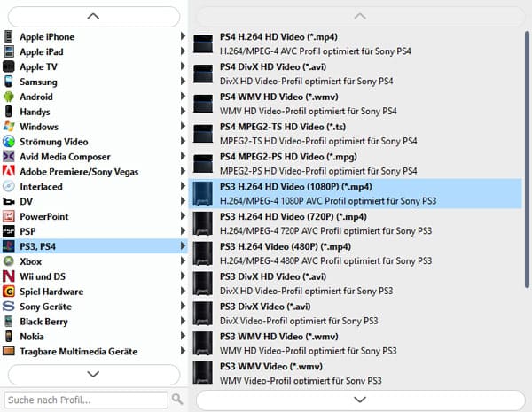
Task: Choose PS4 MPEG2-TS HD Video (*.ts)
Action: click(x=355, y=134)
